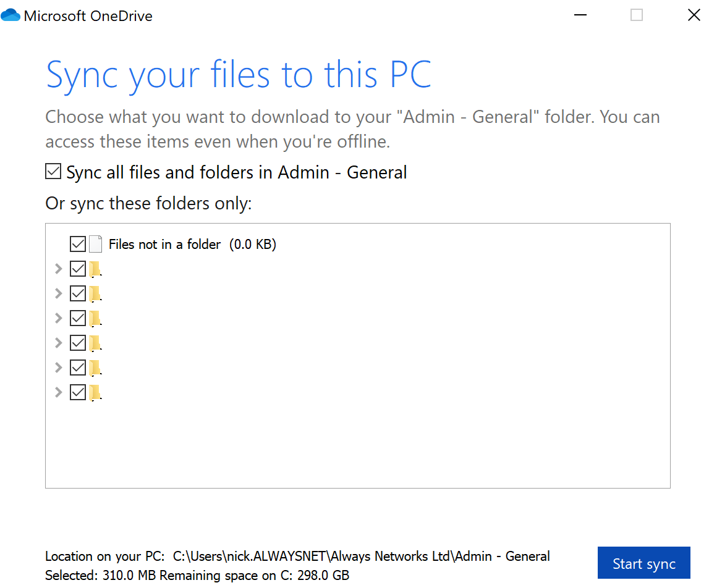The width and height of the screenshot is (709, 588).
Task: Select the third yellow folder icon
Action: point(95,318)
